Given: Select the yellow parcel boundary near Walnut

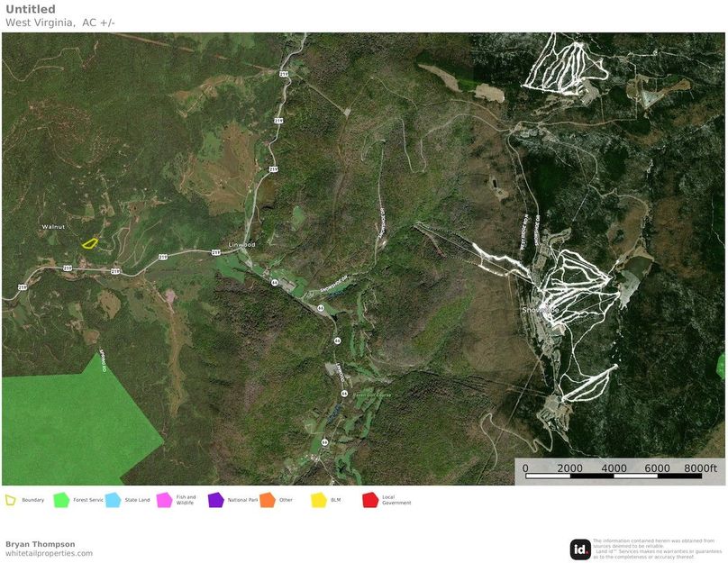Looking at the screenshot, I should click(x=89, y=242).
